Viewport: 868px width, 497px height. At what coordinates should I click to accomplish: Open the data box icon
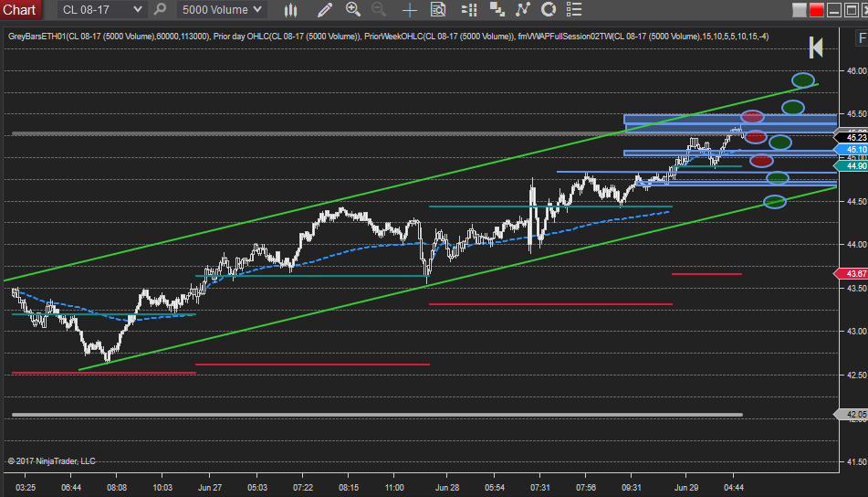pyautogui.click(x=438, y=9)
